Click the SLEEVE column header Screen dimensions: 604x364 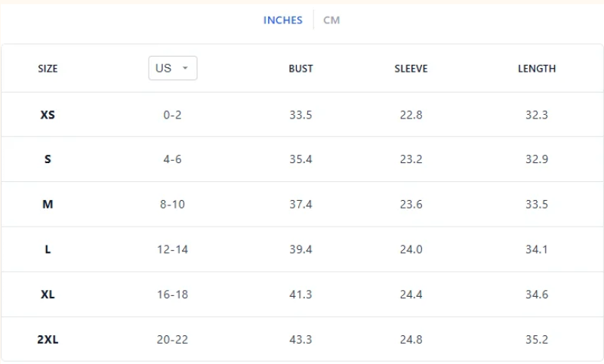tap(411, 69)
